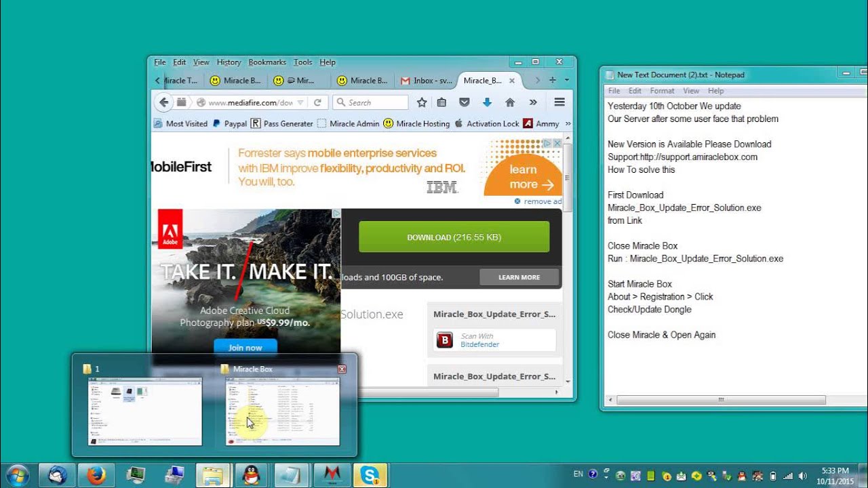The height and width of the screenshot is (488, 868).
Task: Open the list all tabs dropdown
Action: (567, 80)
